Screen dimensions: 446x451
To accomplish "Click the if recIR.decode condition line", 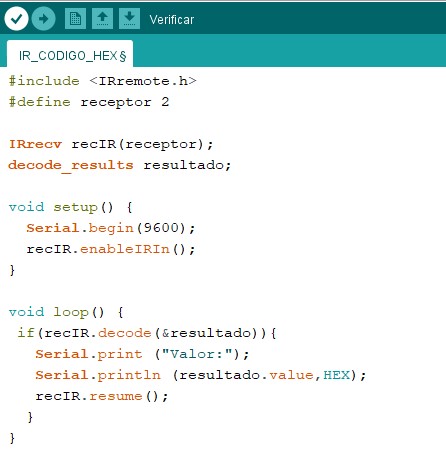I will pyautogui.click(x=147, y=333).
